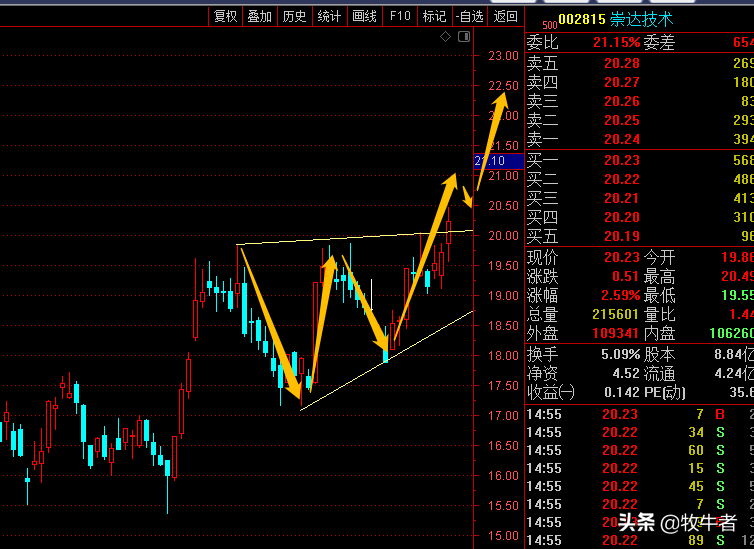
Task: Open the 历史 history option
Action: tap(294, 16)
